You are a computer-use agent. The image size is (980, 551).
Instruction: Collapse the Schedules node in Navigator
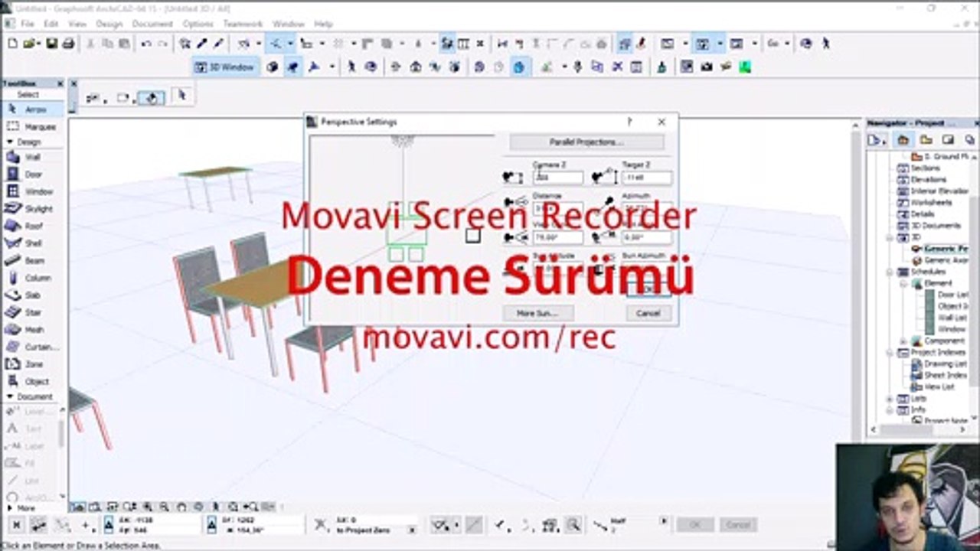890,272
